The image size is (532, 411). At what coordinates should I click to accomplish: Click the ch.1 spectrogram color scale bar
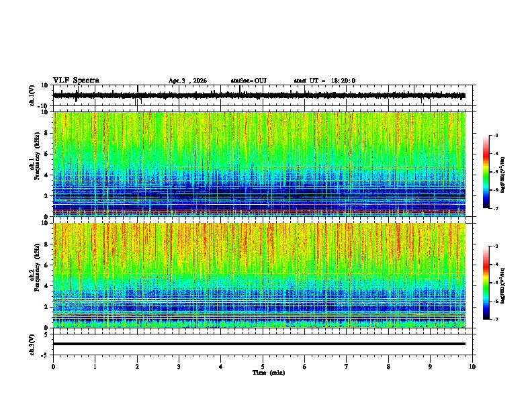click(x=486, y=172)
